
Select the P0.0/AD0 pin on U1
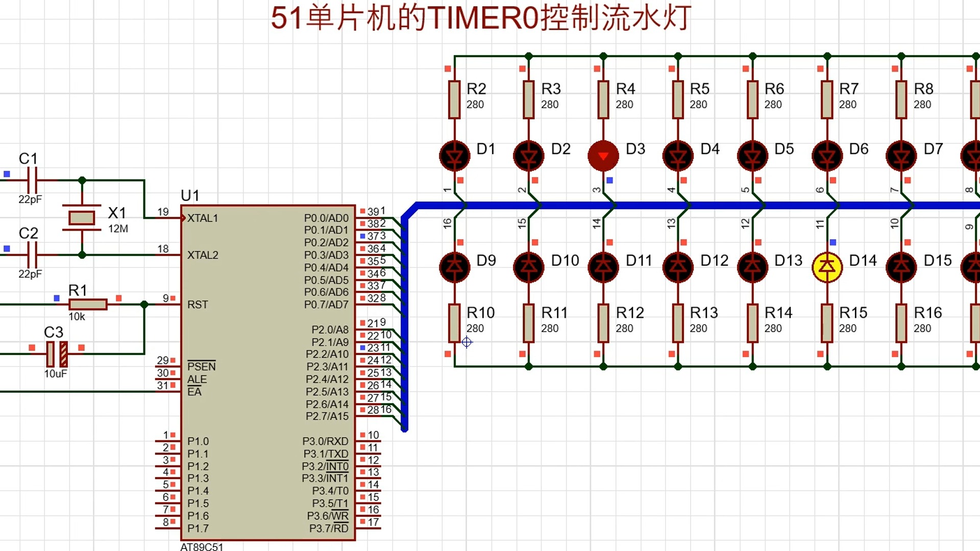point(327,216)
